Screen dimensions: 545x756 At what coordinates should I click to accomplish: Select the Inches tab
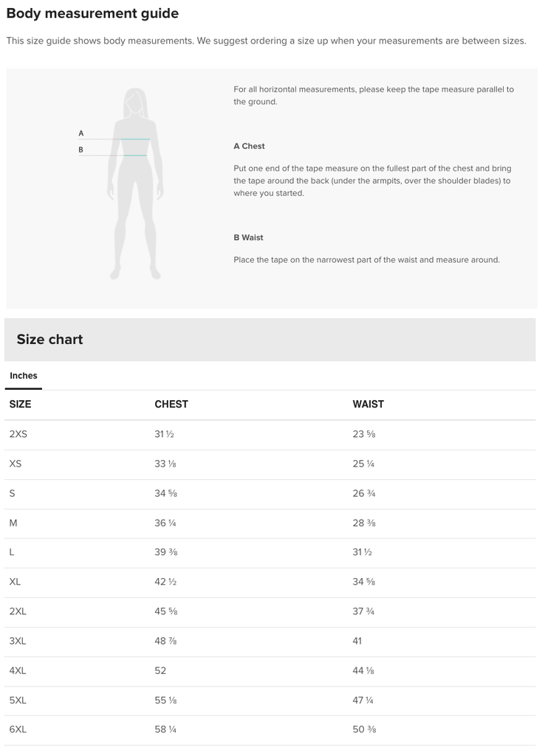(x=23, y=376)
